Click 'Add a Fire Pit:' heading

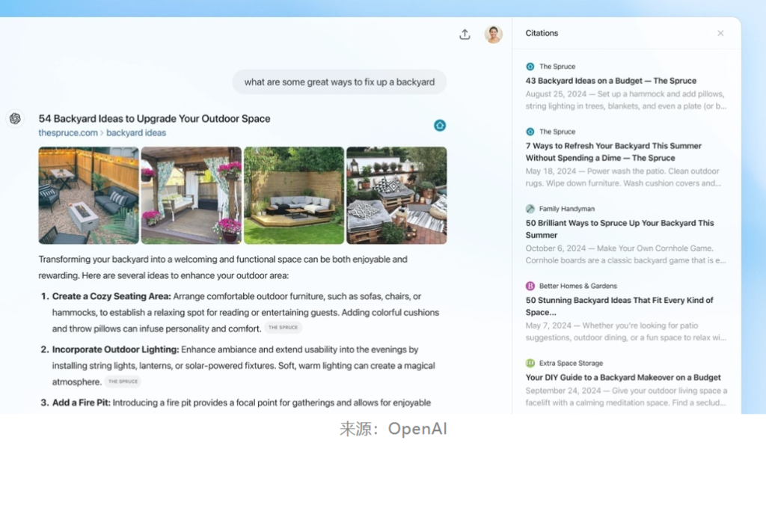tap(81, 403)
